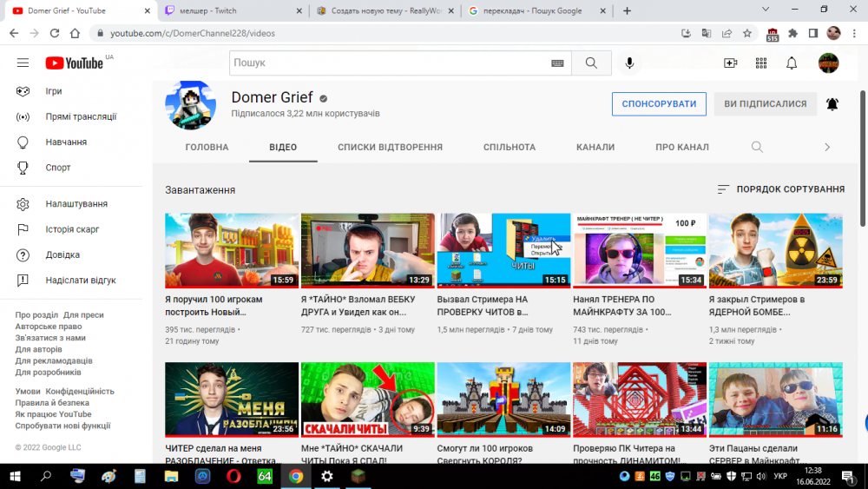The image size is (868, 489).
Task: Click the СПОНСОРУВАТИ button
Action: [x=659, y=104]
